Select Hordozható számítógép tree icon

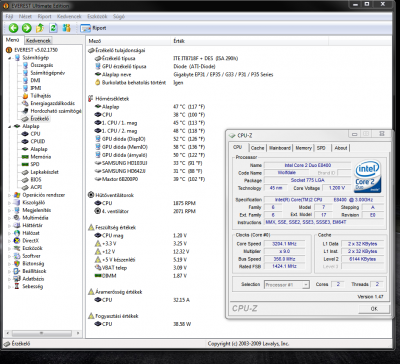(x=25, y=111)
